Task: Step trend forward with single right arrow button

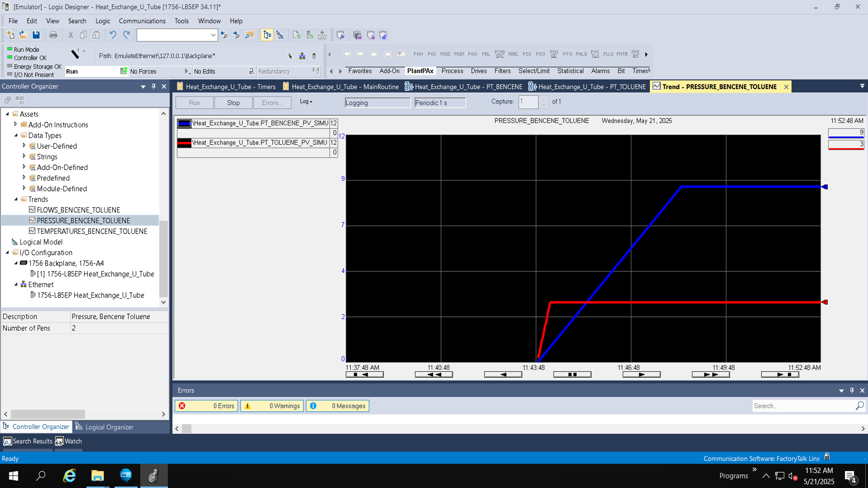Action: tap(642, 374)
